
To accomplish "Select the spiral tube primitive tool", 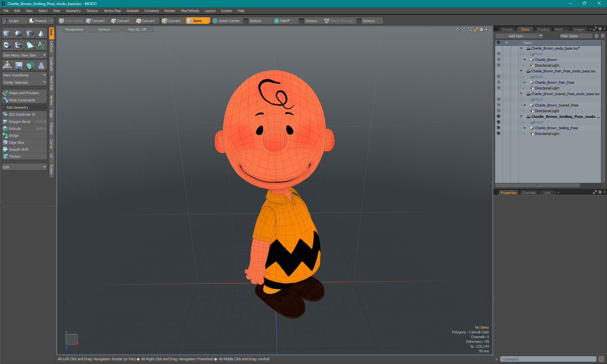I will tap(18, 45).
